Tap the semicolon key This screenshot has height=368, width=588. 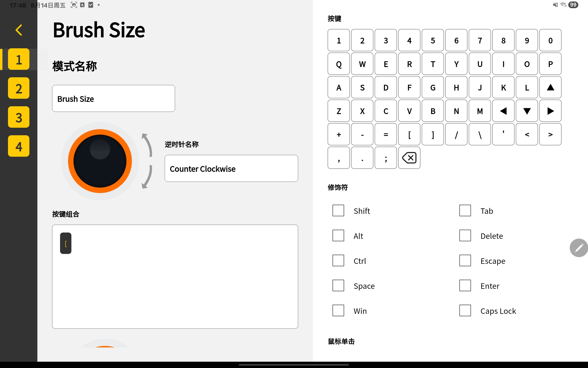pos(386,158)
